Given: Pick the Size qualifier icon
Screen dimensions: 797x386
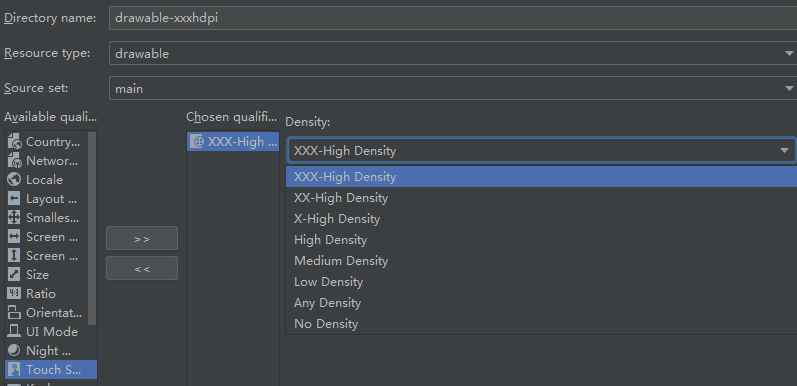Looking at the screenshot, I should [x=14, y=275].
